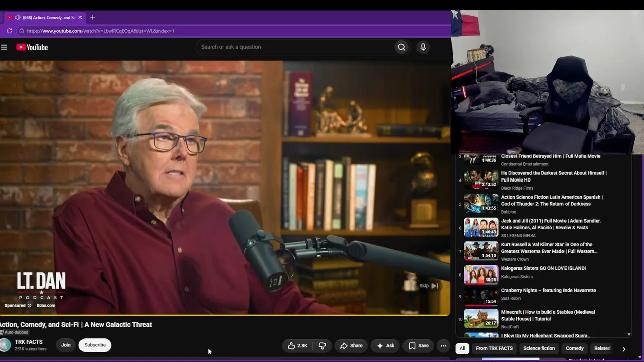The width and height of the screenshot is (644, 362).
Task: Open the Cranberry Nights video thumbnail
Action: pos(481,297)
